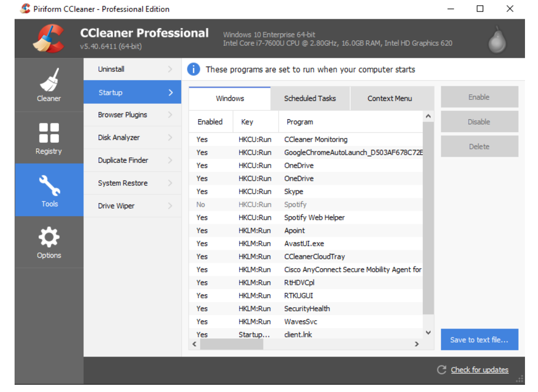Switch to the Scheduled Tasks tab
538x392 pixels.
[x=310, y=98]
